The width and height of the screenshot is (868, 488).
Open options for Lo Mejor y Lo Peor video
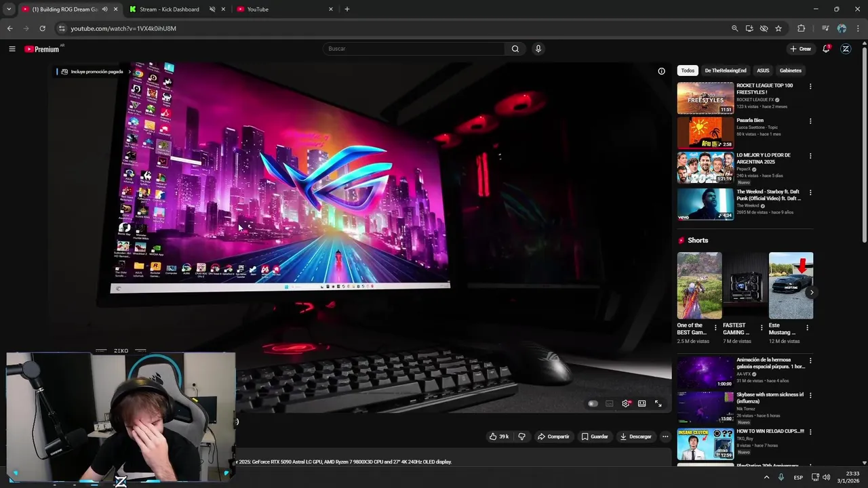pyautogui.click(x=810, y=156)
